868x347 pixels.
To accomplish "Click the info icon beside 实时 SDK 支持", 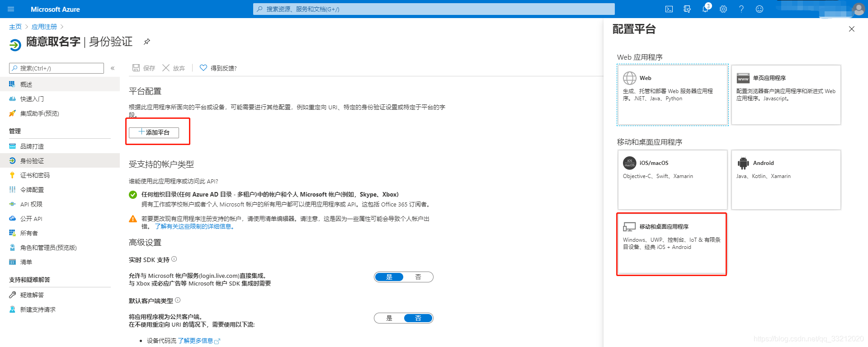I will 174,259.
